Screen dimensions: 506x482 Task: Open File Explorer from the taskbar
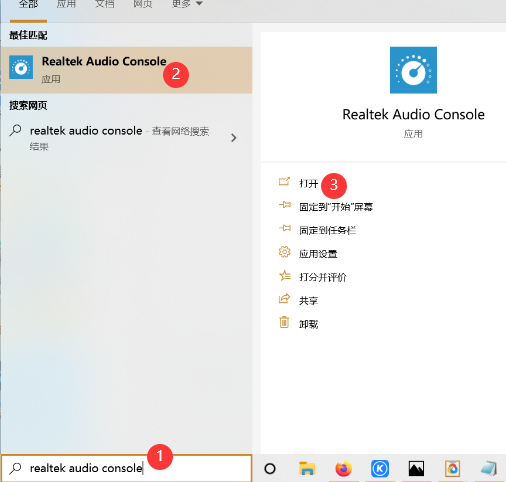point(307,469)
